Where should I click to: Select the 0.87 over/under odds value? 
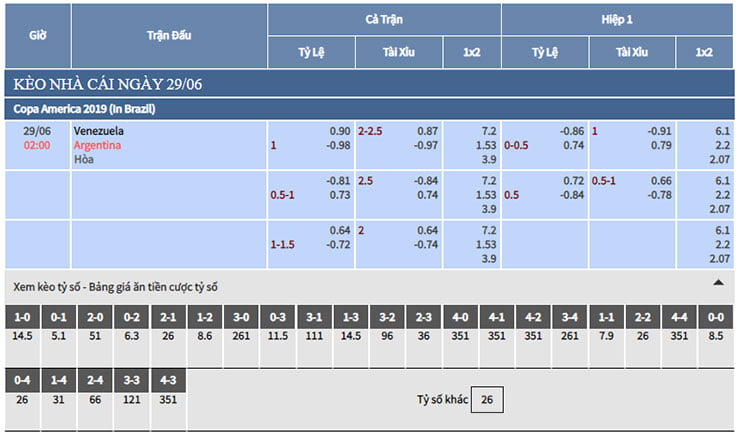pos(427,131)
